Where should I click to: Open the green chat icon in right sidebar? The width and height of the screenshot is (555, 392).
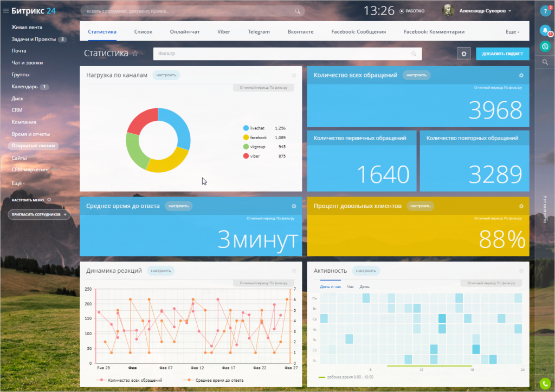pos(545,46)
